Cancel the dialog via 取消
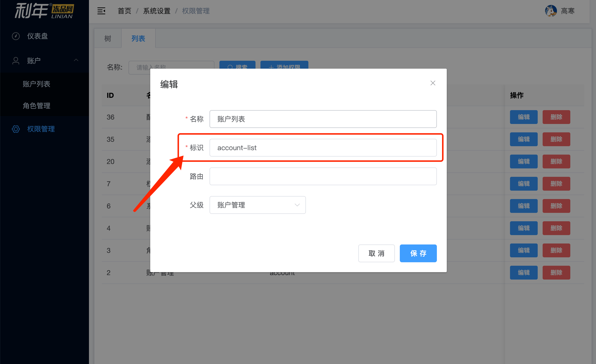 [376, 253]
